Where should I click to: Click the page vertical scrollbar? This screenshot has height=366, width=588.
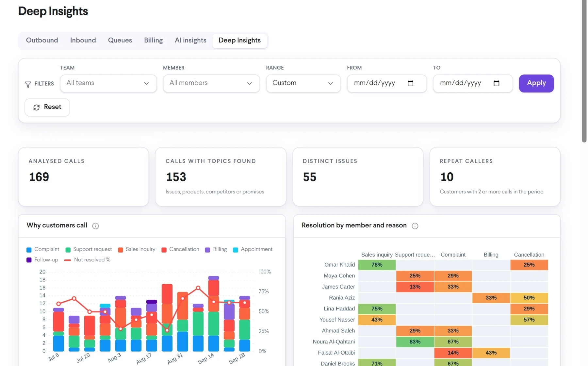tap(584, 71)
